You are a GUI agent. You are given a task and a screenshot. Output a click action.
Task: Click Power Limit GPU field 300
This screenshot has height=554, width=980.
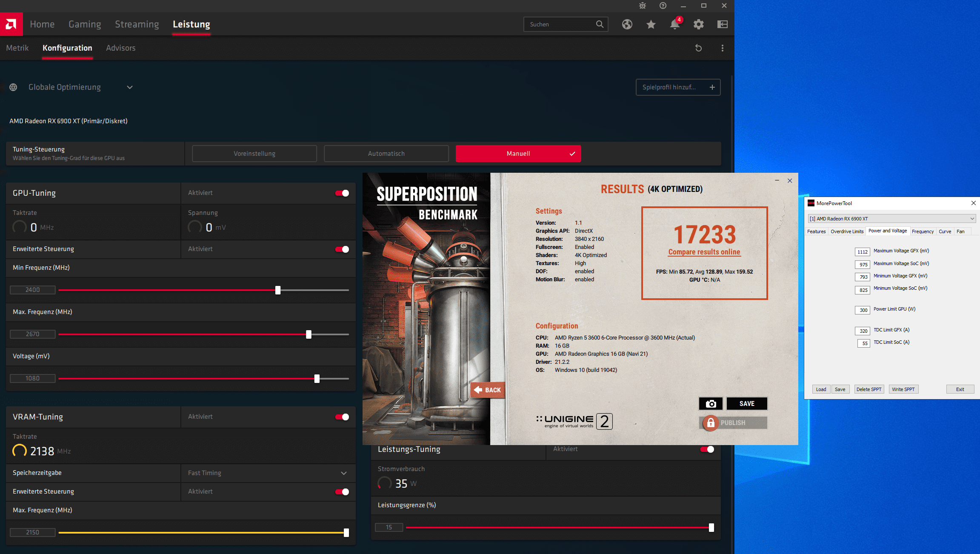point(862,310)
